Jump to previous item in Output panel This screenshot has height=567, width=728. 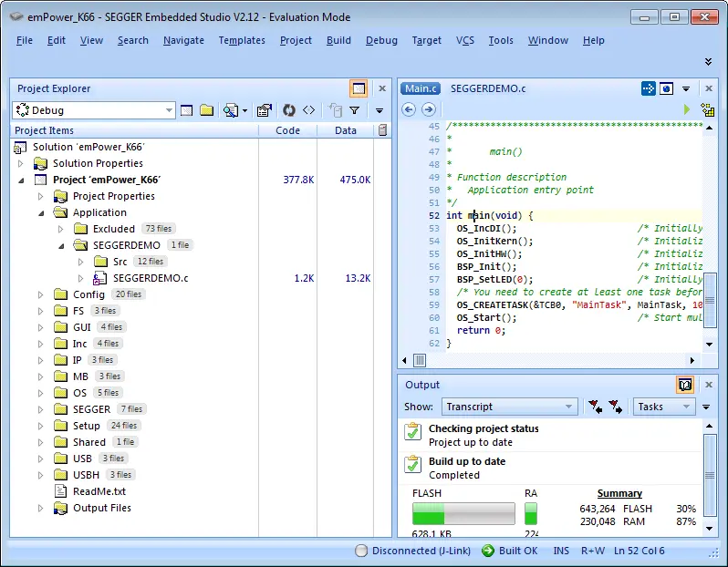pyautogui.click(x=595, y=407)
